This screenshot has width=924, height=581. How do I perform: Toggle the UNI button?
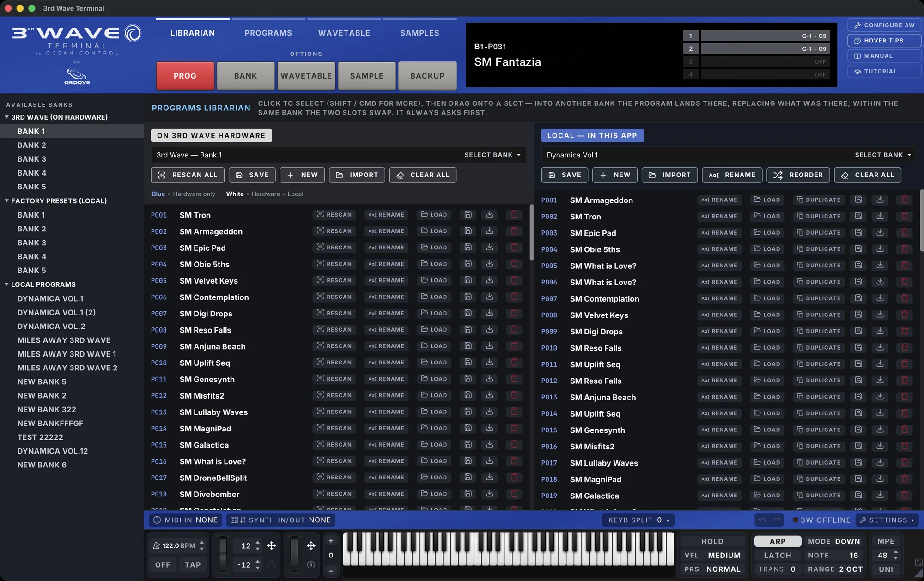pyautogui.click(x=886, y=569)
